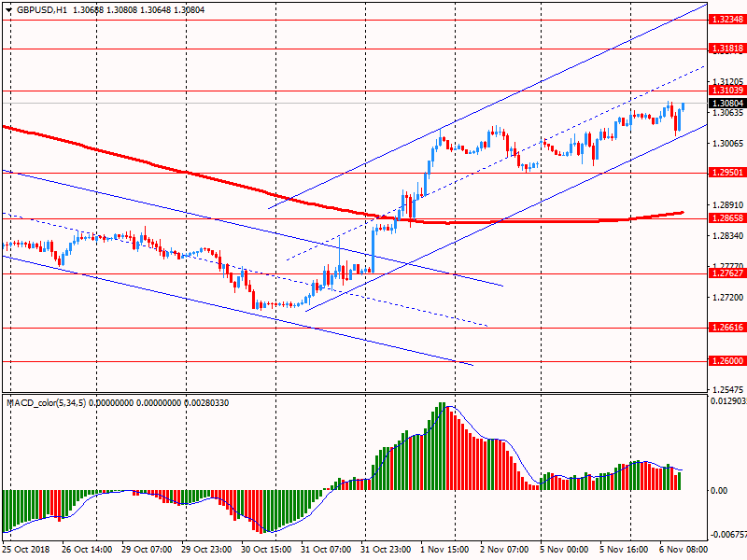This screenshot has width=747, height=560.
Task: Click the 1.28910 price scale value
Action: pyautogui.click(x=727, y=205)
